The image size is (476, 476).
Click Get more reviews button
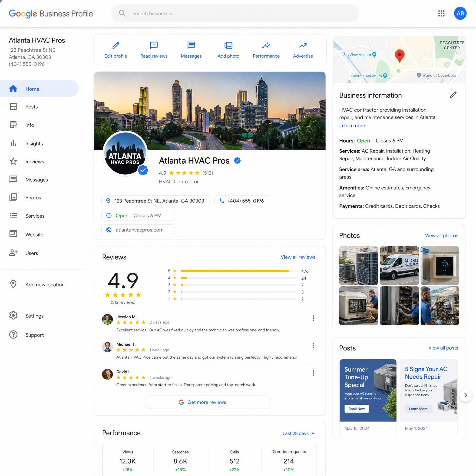[208, 402]
